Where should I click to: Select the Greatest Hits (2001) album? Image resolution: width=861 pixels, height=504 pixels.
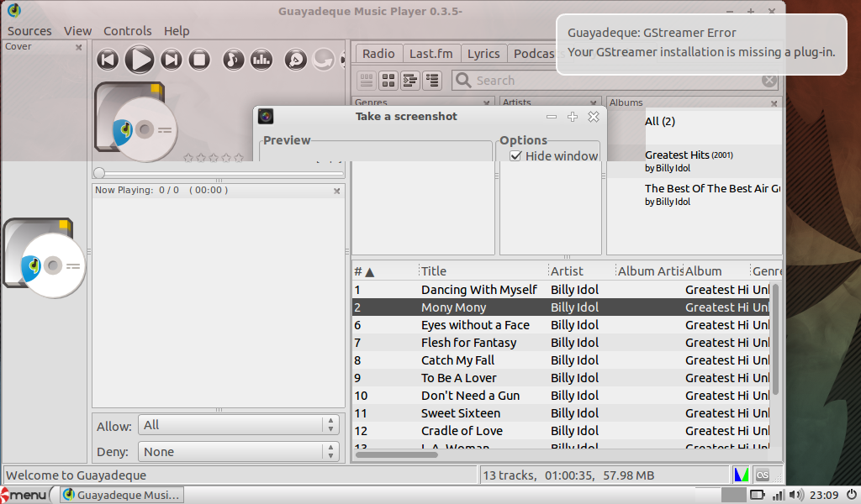[695, 161]
